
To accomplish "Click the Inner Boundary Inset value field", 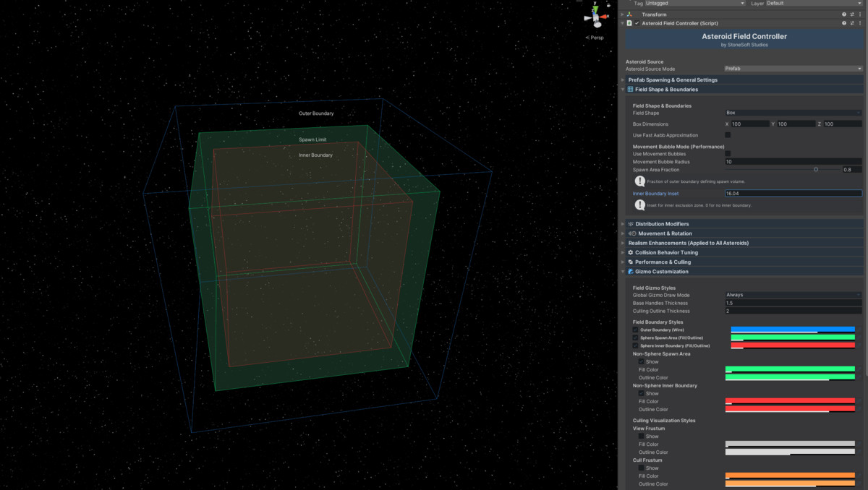I will [x=793, y=194].
